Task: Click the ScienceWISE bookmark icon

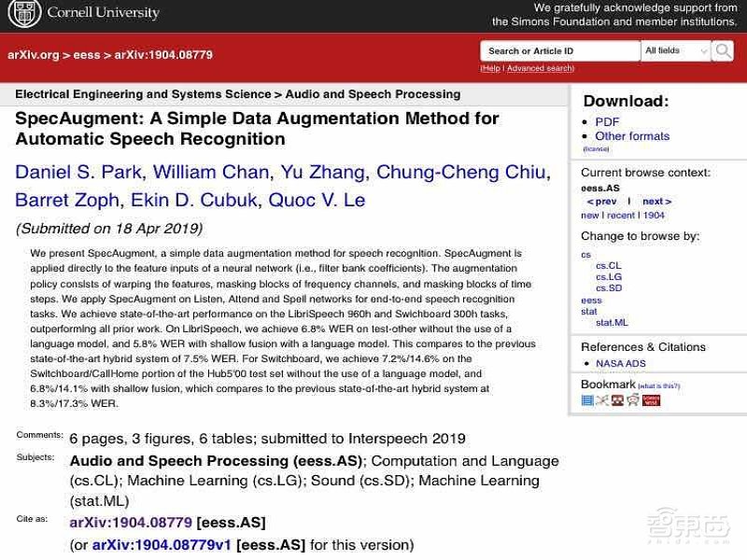Action: pyautogui.click(x=651, y=400)
